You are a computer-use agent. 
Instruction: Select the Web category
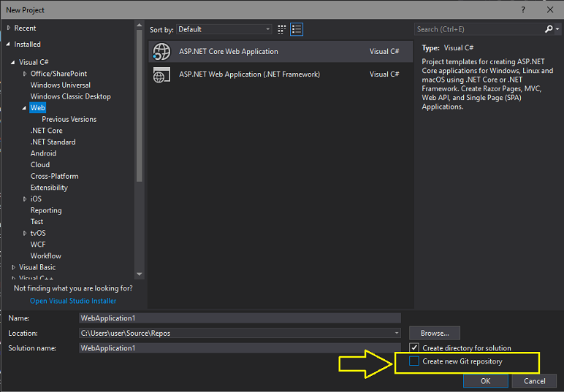[38, 108]
